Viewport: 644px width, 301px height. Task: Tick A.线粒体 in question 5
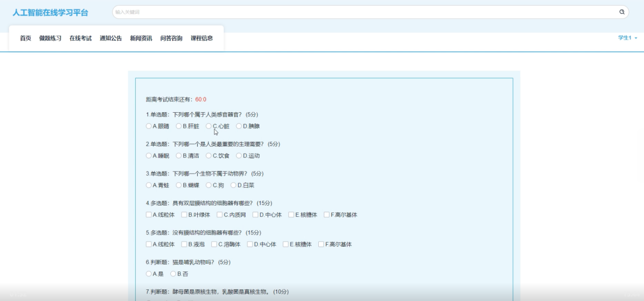pos(149,244)
